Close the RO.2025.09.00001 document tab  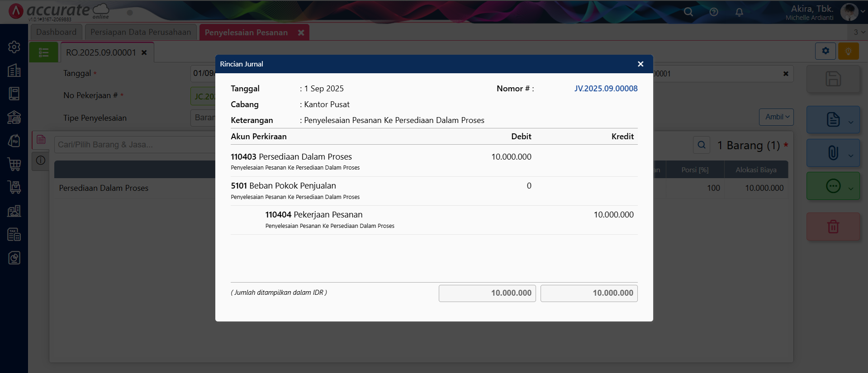click(144, 52)
